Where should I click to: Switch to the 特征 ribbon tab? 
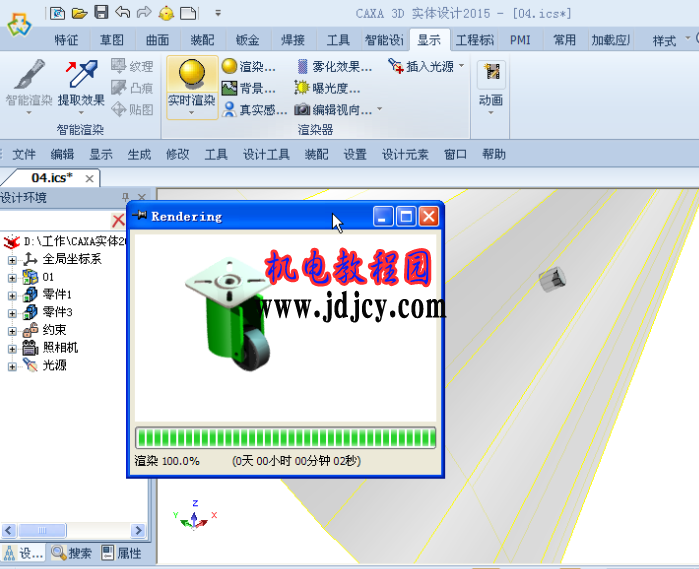point(66,40)
